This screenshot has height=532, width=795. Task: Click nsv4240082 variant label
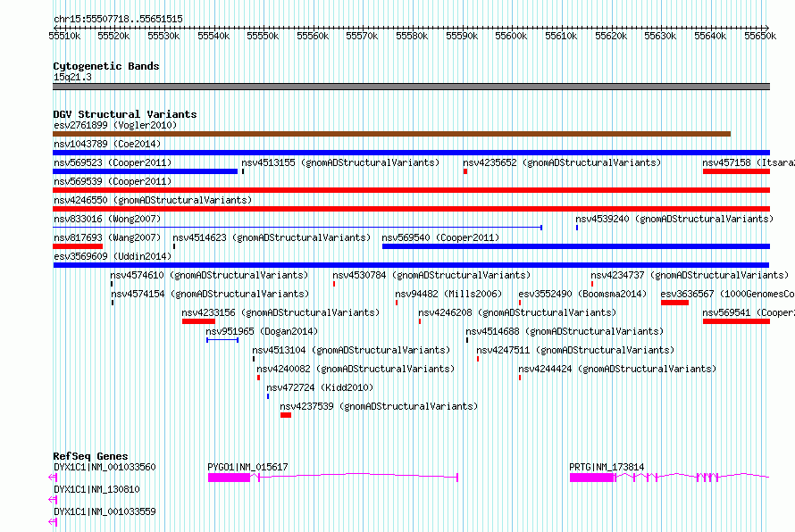point(356,369)
